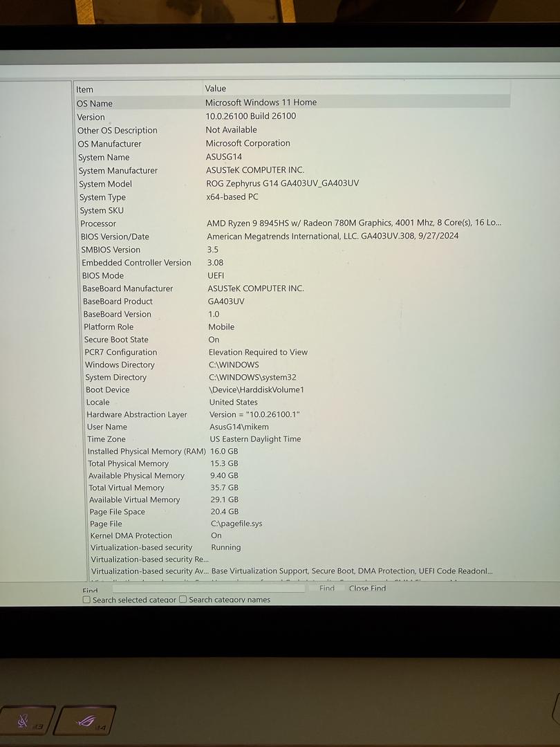Select the Platform Role row

pyautogui.click(x=293, y=326)
